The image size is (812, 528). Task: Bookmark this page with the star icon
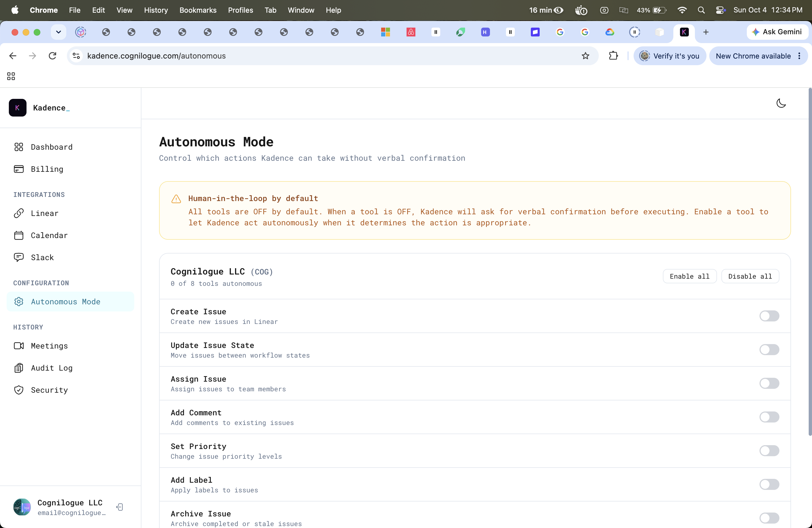click(586, 56)
